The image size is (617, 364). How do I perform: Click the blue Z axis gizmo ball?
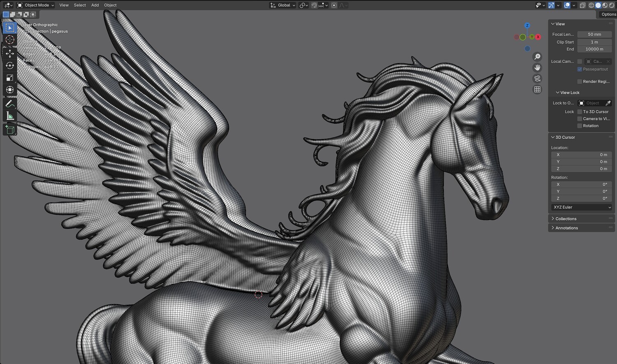tap(527, 26)
